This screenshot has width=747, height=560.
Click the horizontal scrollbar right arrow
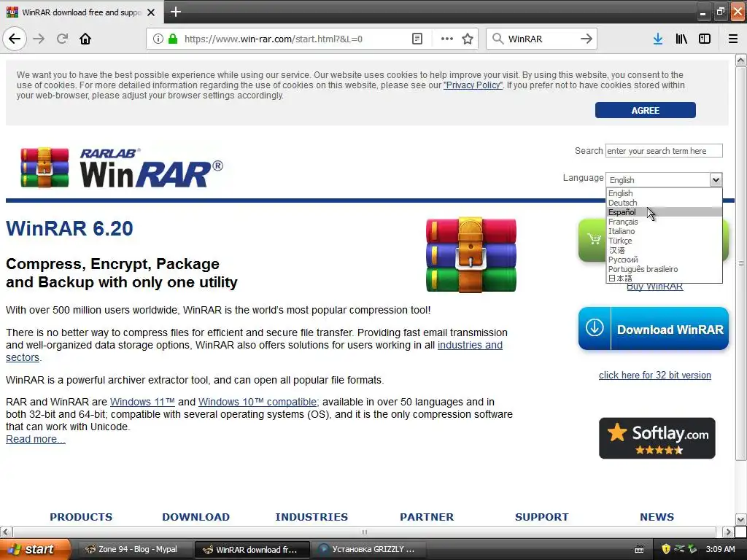click(727, 532)
